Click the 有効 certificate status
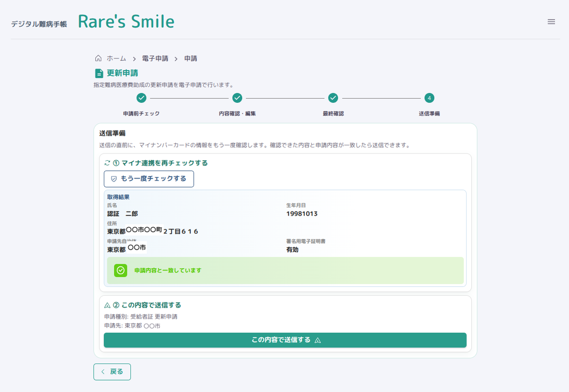 click(293, 250)
